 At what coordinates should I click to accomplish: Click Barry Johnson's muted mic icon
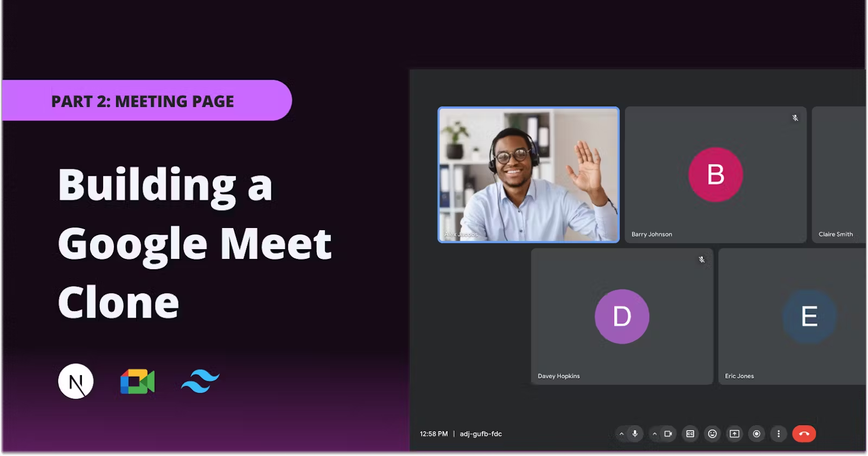click(795, 118)
